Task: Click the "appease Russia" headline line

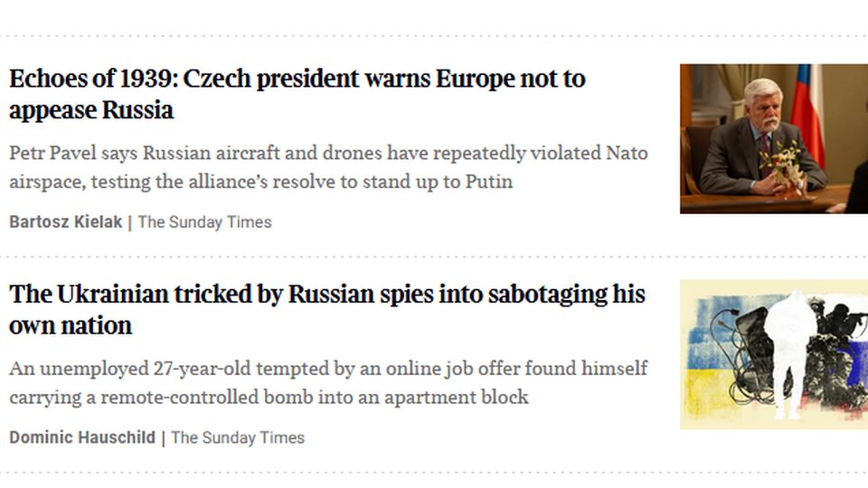Action: click(x=91, y=111)
